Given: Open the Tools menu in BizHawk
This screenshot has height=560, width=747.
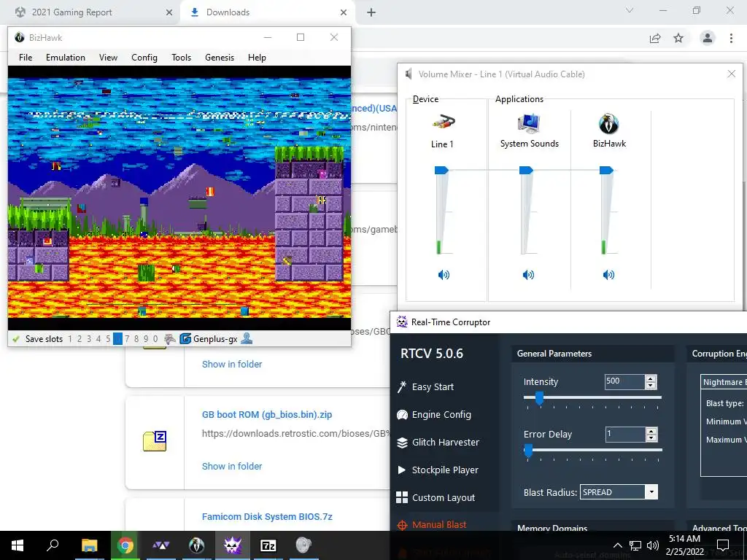Looking at the screenshot, I should [181, 57].
